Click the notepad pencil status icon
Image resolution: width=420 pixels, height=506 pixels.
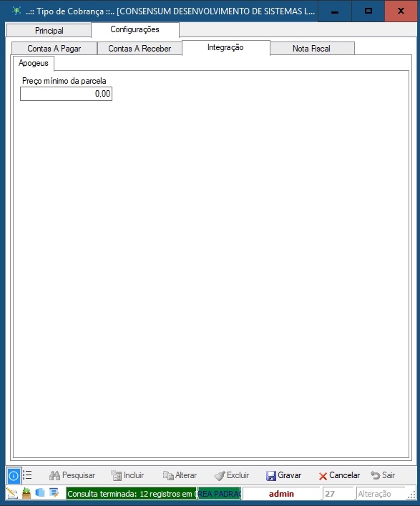12,493
